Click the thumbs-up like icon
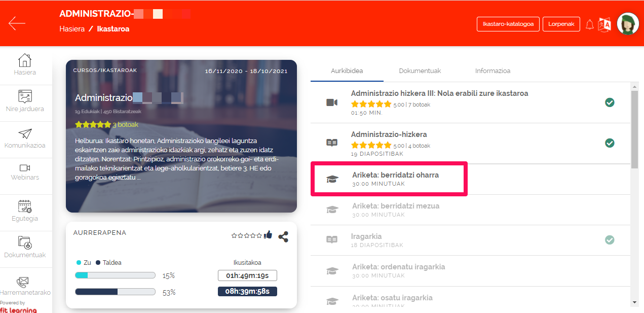 click(268, 235)
